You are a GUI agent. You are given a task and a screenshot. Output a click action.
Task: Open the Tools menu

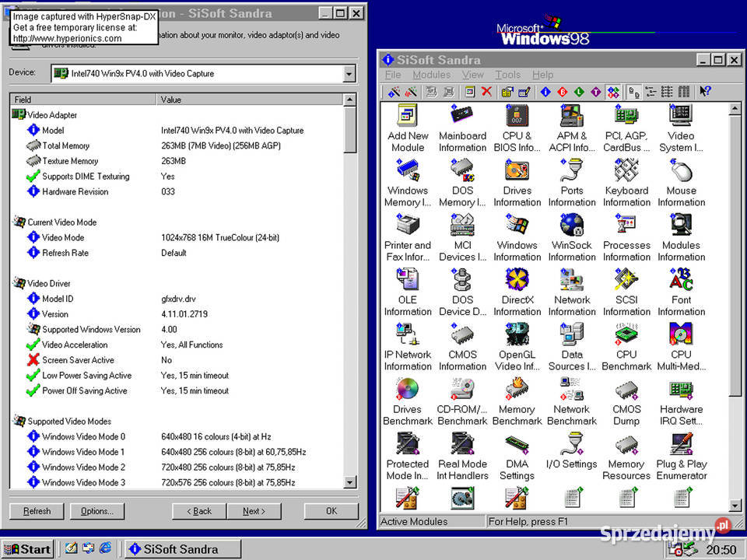click(x=507, y=75)
